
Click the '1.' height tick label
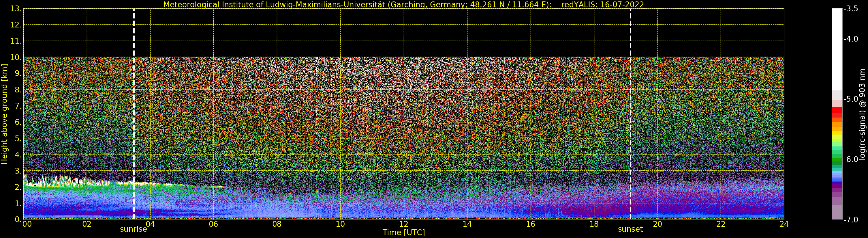pos(18,203)
